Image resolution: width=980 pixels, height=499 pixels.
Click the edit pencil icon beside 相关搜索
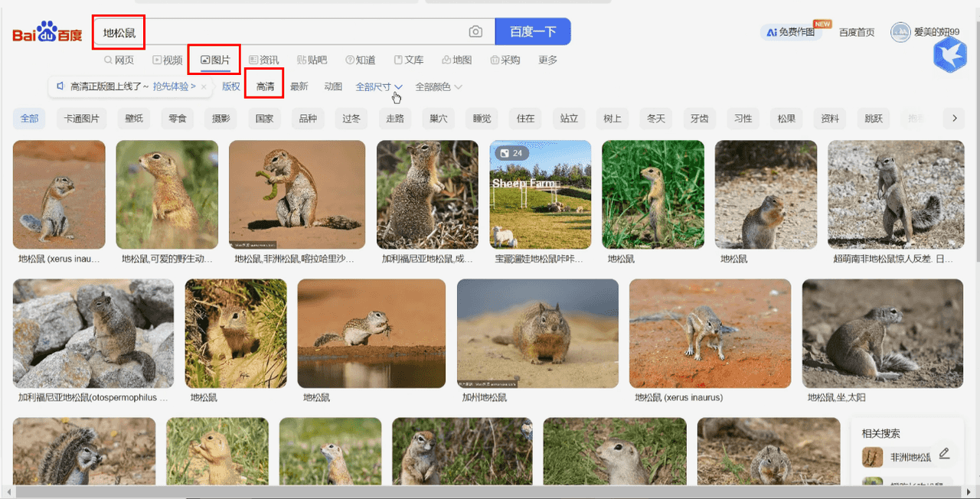pyautogui.click(x=944, y=453)
